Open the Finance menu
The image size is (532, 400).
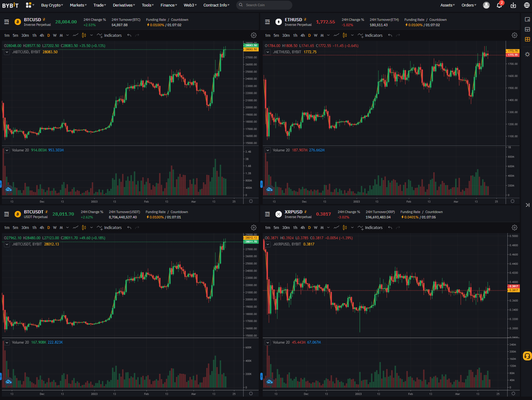169,5
